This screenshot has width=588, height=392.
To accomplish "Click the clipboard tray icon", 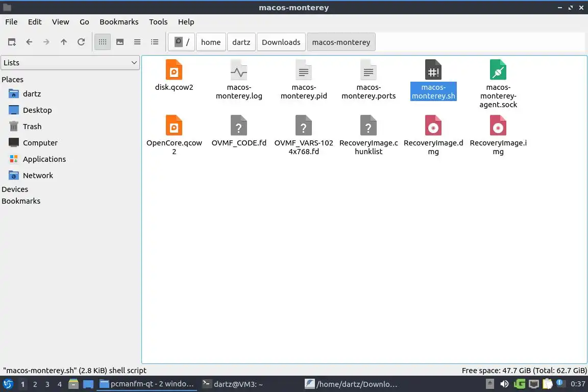I will [x=548, y=384].
